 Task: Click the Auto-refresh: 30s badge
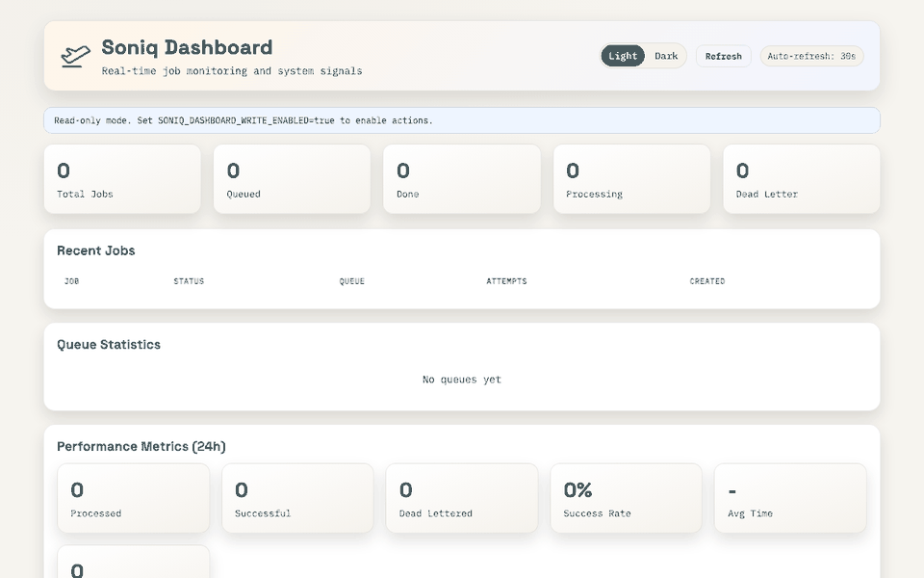pos(811,56)
